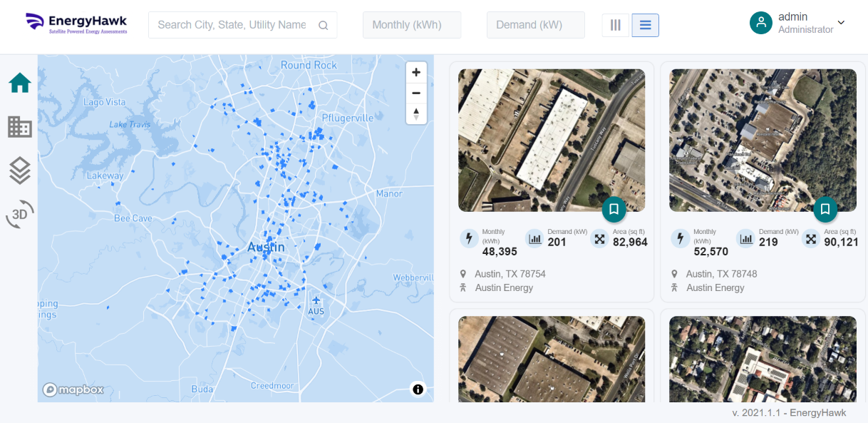Image resolution: width=868 pixels, height=423 pixels.
Task: Switch to 3D view icon
Action: [x=20, y=214]
